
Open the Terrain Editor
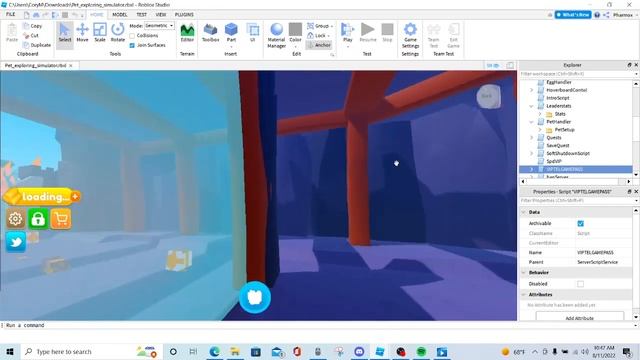[x=187, y=33]
